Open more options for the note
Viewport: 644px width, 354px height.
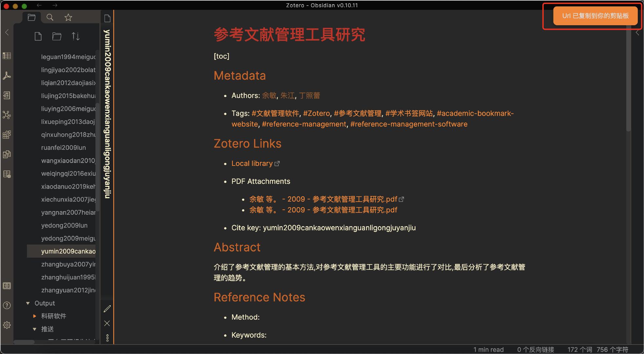pyautogui.click(x=107, y=338)
